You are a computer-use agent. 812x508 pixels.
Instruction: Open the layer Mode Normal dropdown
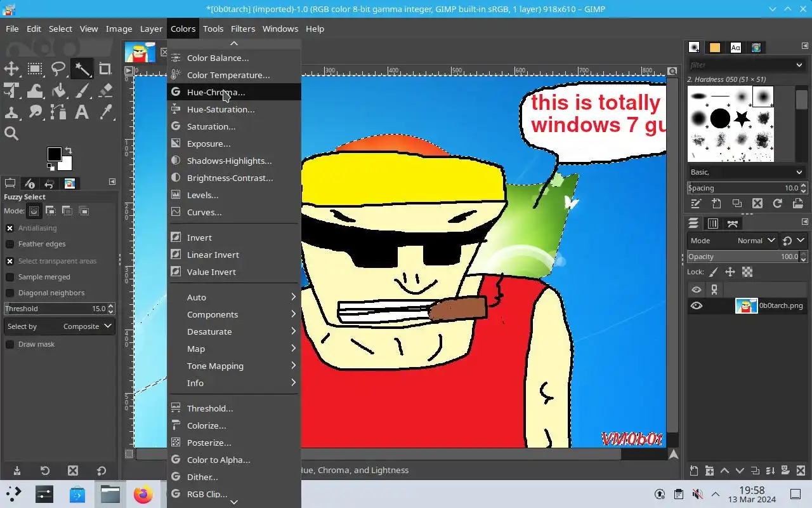point(733,241)
